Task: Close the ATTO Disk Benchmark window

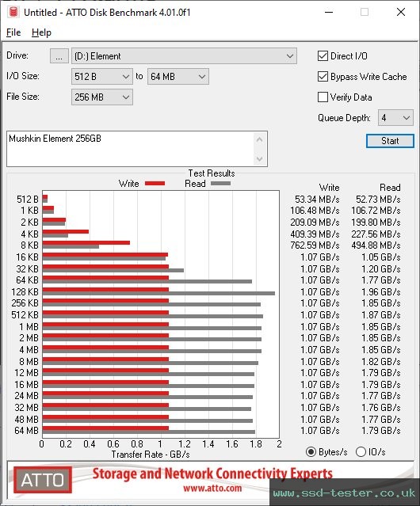Action: click(401, 12)
